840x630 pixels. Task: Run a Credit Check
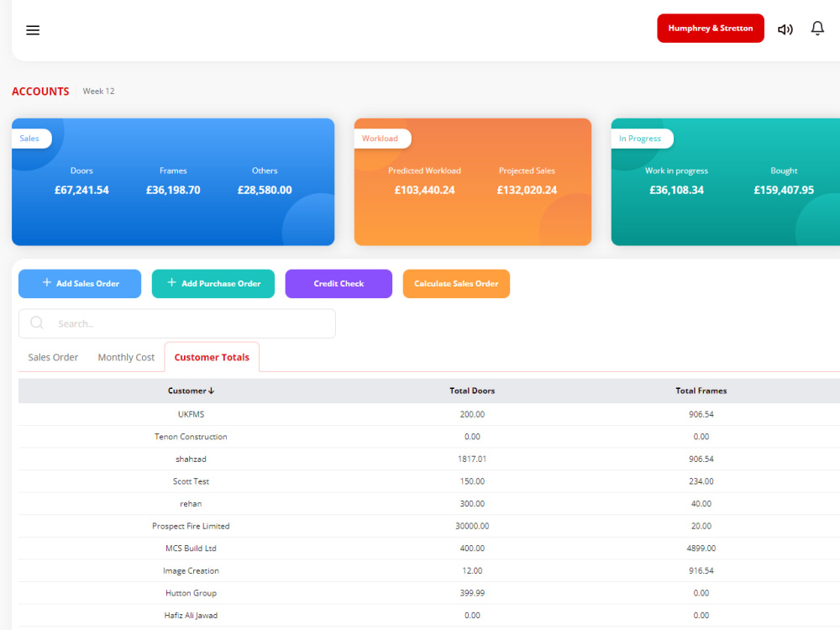(339, 283)
